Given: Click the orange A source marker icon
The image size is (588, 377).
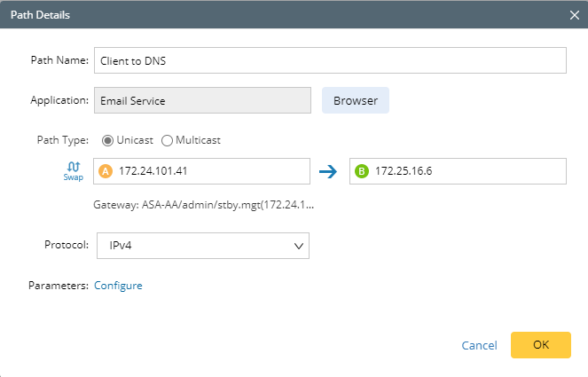Looking at the screenshot, I should tap(106, 171).
